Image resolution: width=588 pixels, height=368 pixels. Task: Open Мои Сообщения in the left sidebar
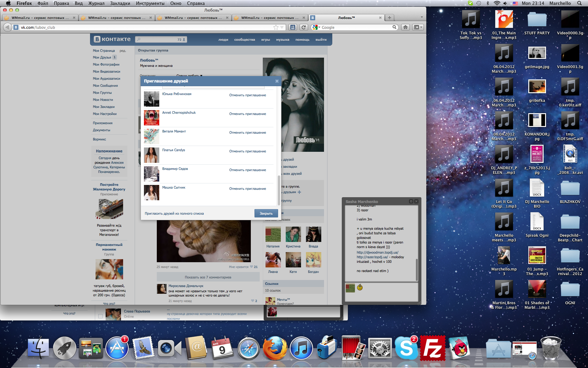(105, 86)
